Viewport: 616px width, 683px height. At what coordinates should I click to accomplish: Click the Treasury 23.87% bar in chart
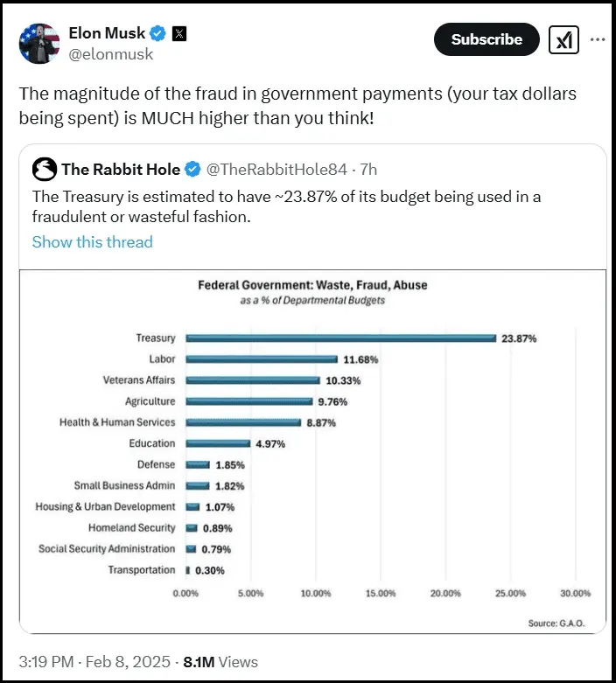click(x=341, y=338)
